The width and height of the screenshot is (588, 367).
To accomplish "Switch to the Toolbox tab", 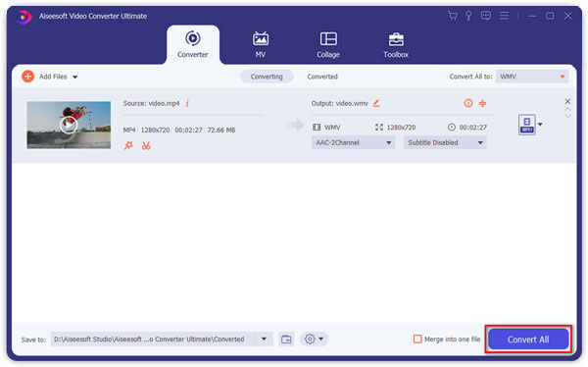I will coord(396,44).
